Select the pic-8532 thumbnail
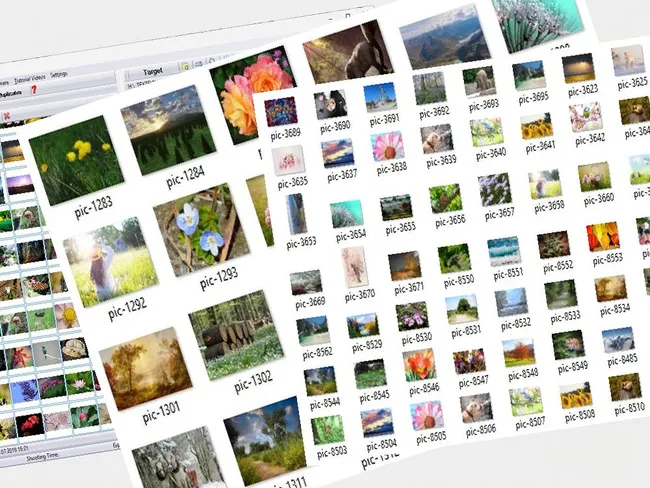The width and height of the screenshot is (650, 488). coord(511,302)
